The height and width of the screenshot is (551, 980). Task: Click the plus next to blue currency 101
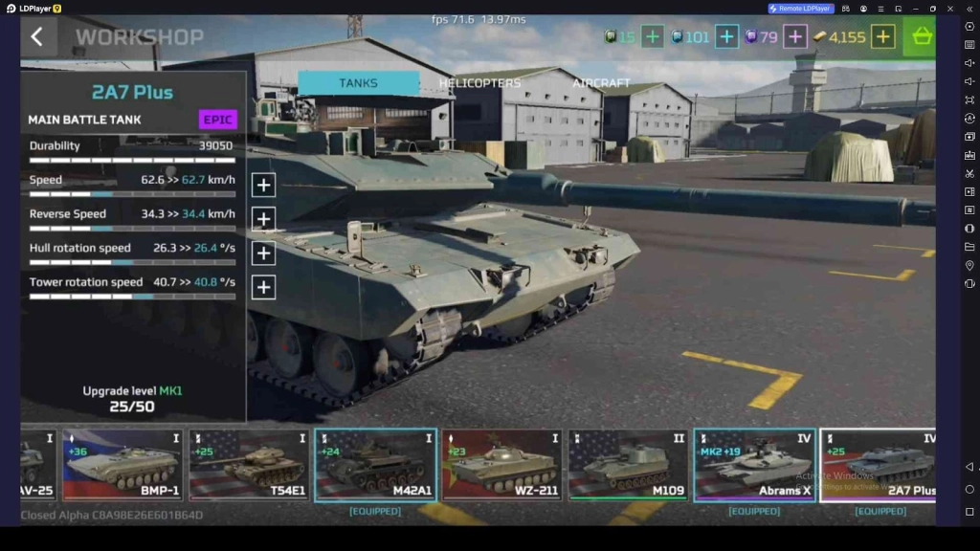pyautogui.click(x=726, y=36)
